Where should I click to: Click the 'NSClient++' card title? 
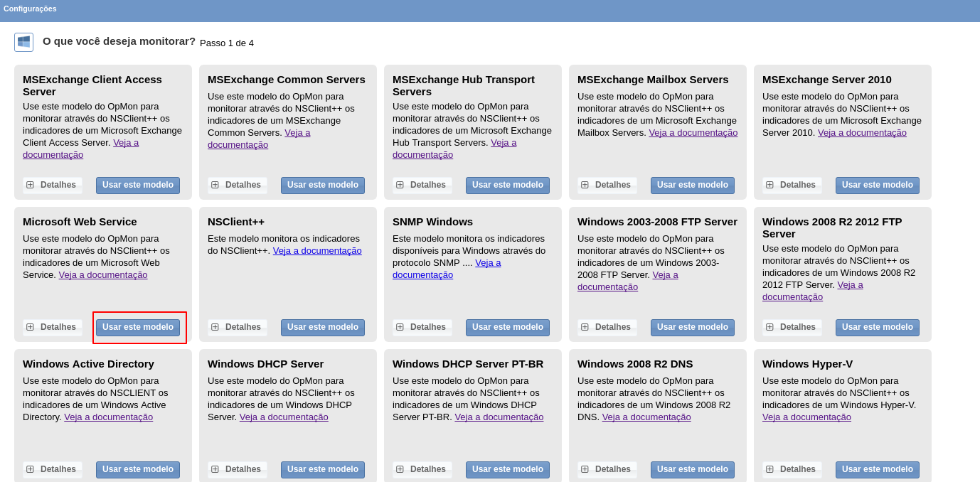pyautogui.click(x=236, y=222)
